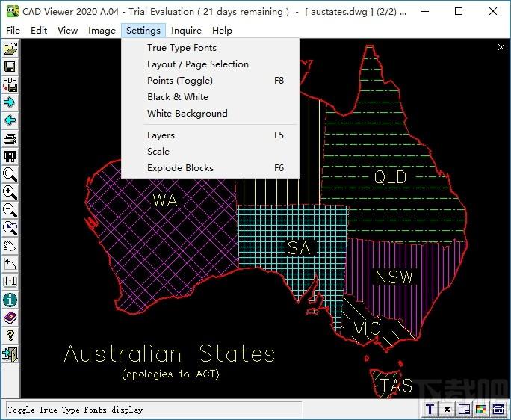The height and width of the screenshot is (420, 511).
Task: Open the Inquire menu
Action: 186,31
